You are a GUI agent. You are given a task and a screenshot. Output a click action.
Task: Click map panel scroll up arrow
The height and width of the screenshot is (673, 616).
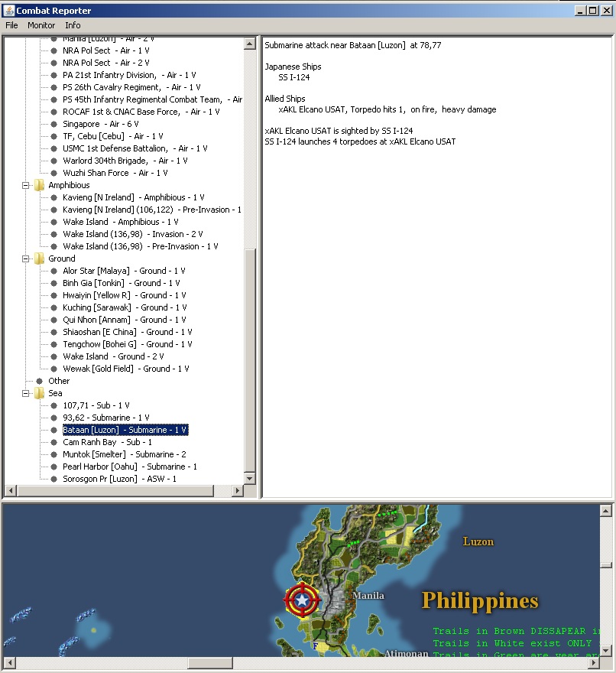(x=606, y=511)
